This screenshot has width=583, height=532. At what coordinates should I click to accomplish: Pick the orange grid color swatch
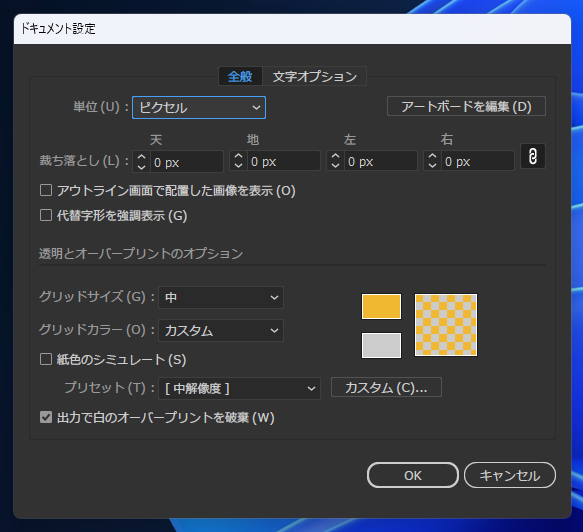381,307
